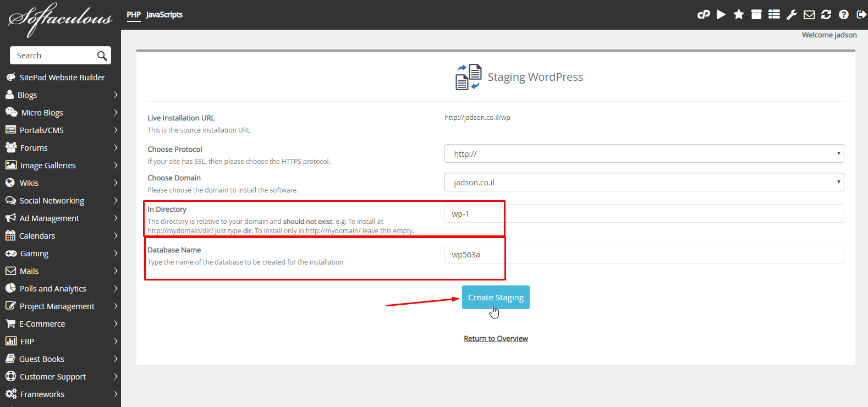Switch to the JavaScripts tab
This screenshot has width=868, height=407.
pyautogui.click(x=164, y=15)
